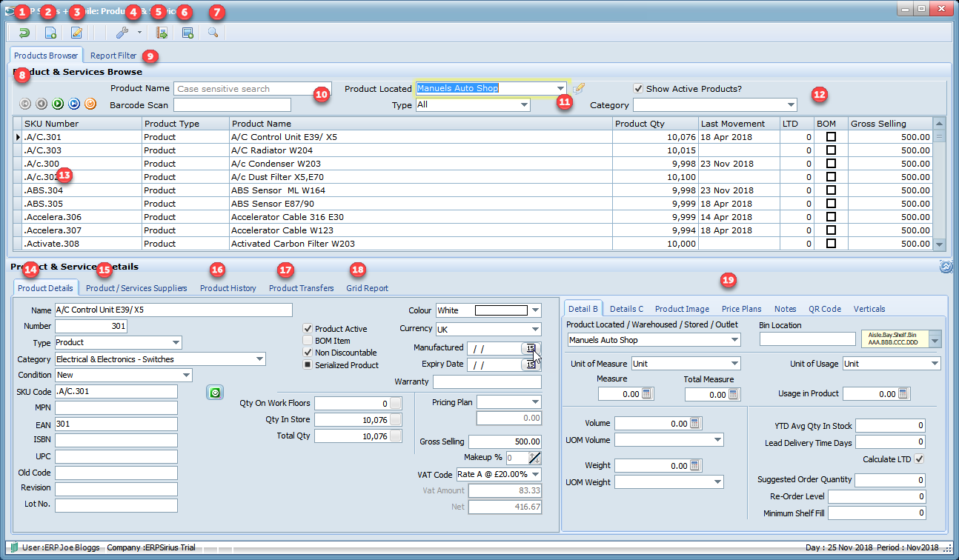Click the blue last record button
This screenshot has height=560, width=959.
[74, 104]
